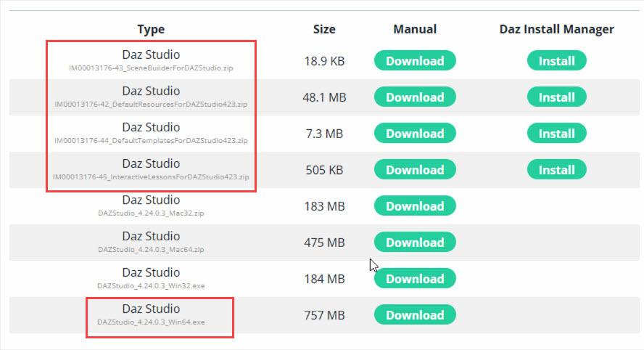
Task: Select file name DAZStudio_4.24.0.3_Mac64.zip
Action: [x=151, y=249]
